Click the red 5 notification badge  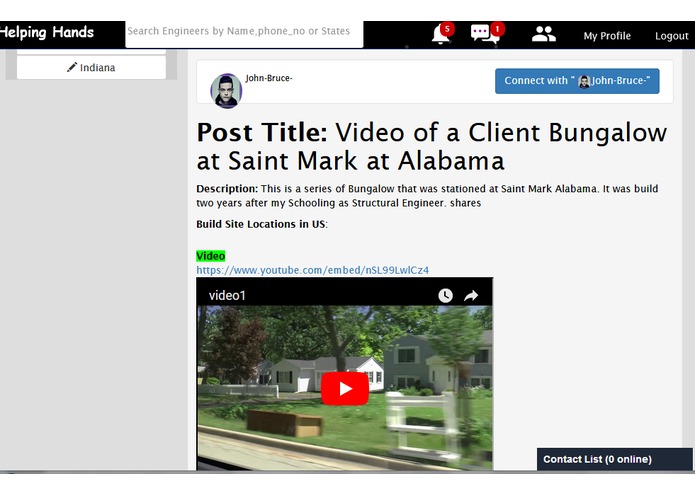(447, 29)
